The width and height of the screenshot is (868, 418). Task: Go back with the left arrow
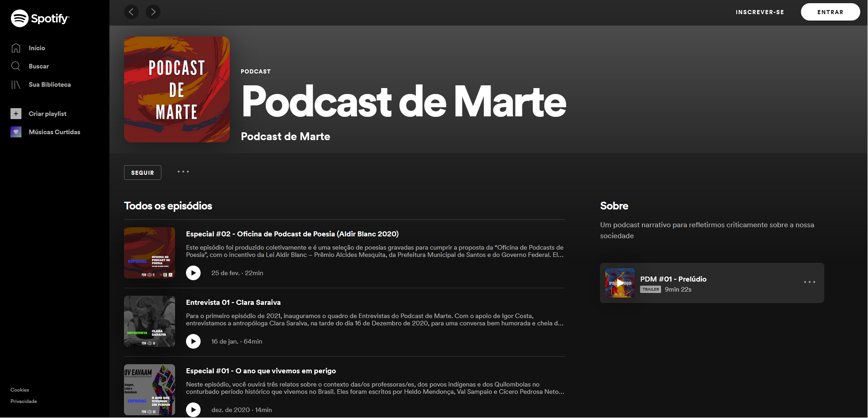coord(131,12)
